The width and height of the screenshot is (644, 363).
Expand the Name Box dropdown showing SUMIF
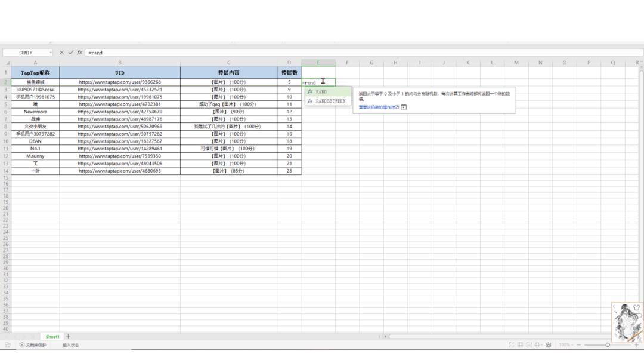50,53
